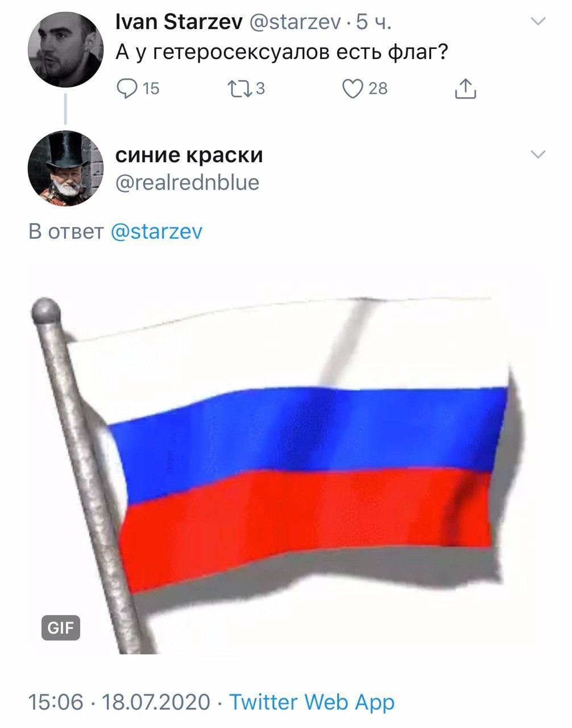Click the share icon on Ivan Starzev's tweet
This screenshot has height=728, width=572.
point(465,89)
